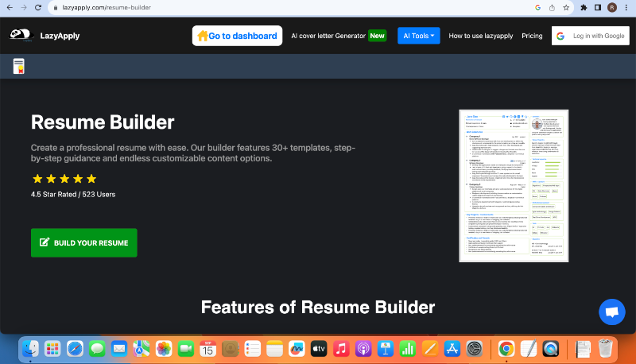Open Safari from the dock
The image size is (636, 364).
(x=75, y=349)
